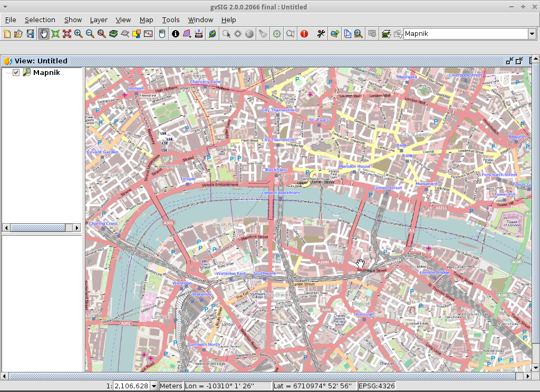Click the scale value field showing 2,106,628
540x392 pixels.
click(x=131, y=386)
